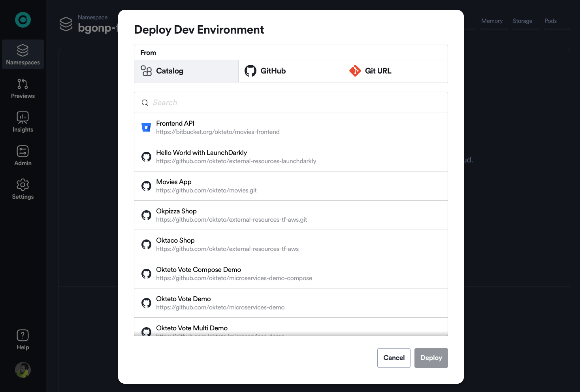Click the Git URL orange icon
The image size is (580, 392).
coord(355,71)
